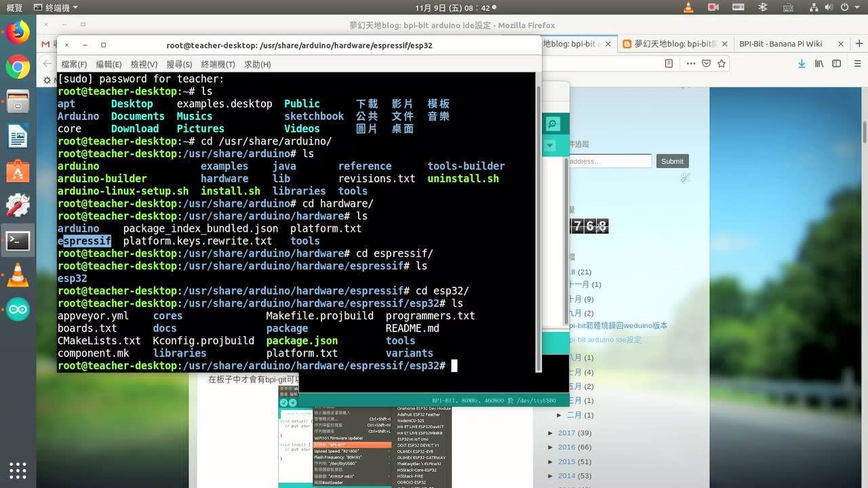Click highlighted 'espressif' in terminal output

pyautogui.click(x=84, y=241)
